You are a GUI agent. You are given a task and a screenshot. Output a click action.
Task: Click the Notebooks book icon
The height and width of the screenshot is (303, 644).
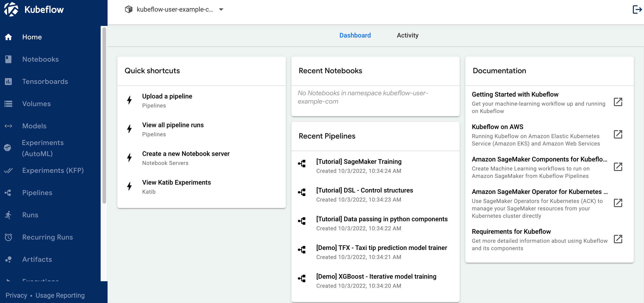click(x=8, y=59)
